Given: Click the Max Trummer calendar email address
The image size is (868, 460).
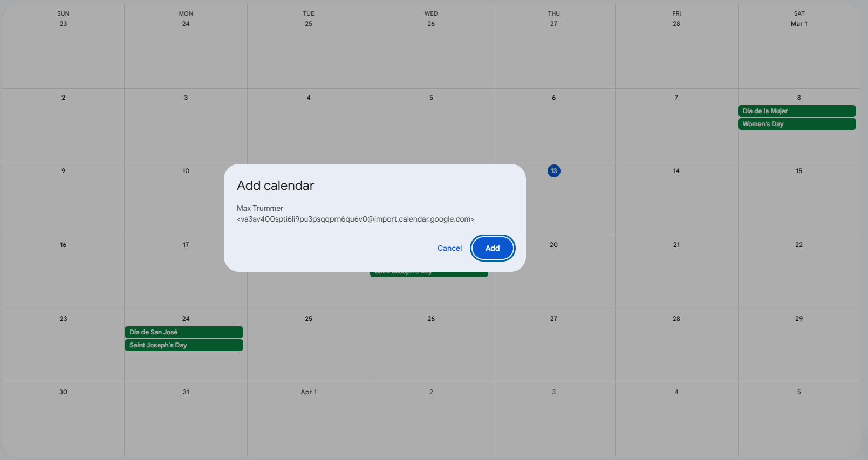Looking at the screenshot, I should (355, 219).
